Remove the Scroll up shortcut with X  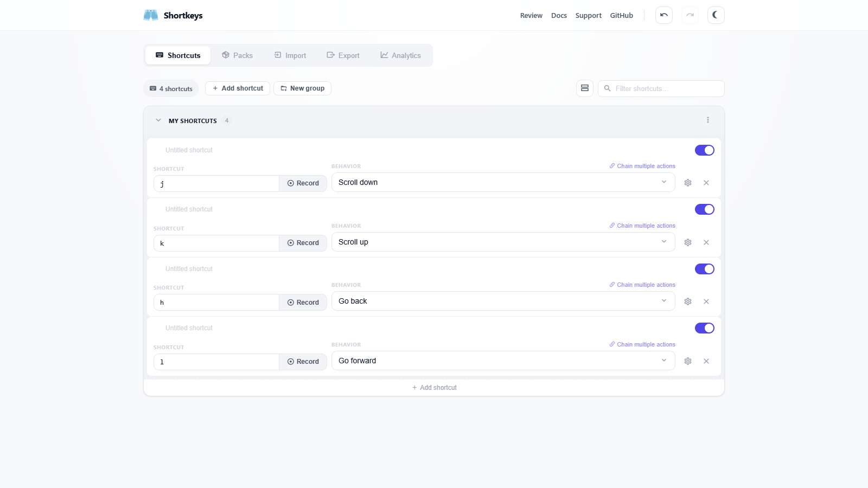pyautogui.click(x=706, y=242)
